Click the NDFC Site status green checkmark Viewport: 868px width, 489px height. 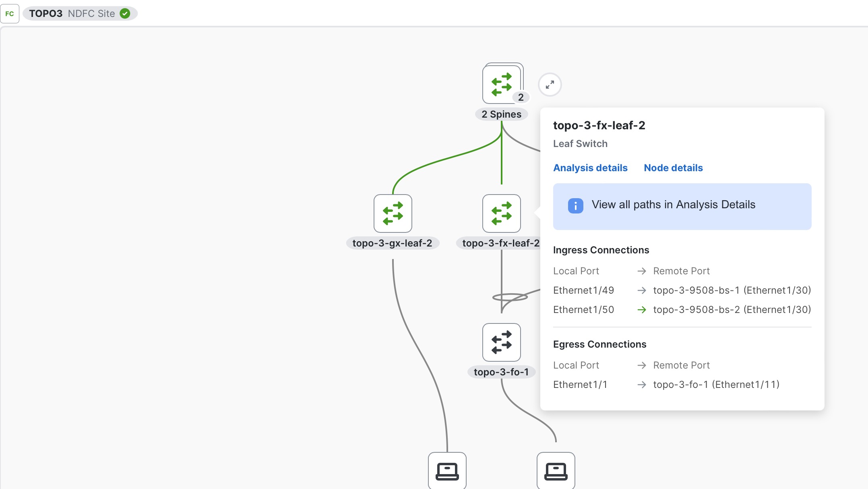pos(124,13)
